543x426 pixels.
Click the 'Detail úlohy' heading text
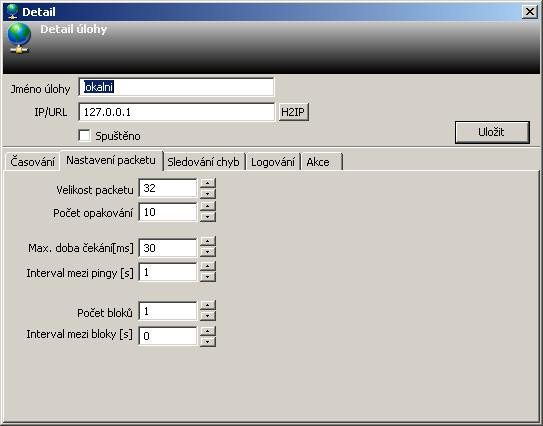(73, 29)
